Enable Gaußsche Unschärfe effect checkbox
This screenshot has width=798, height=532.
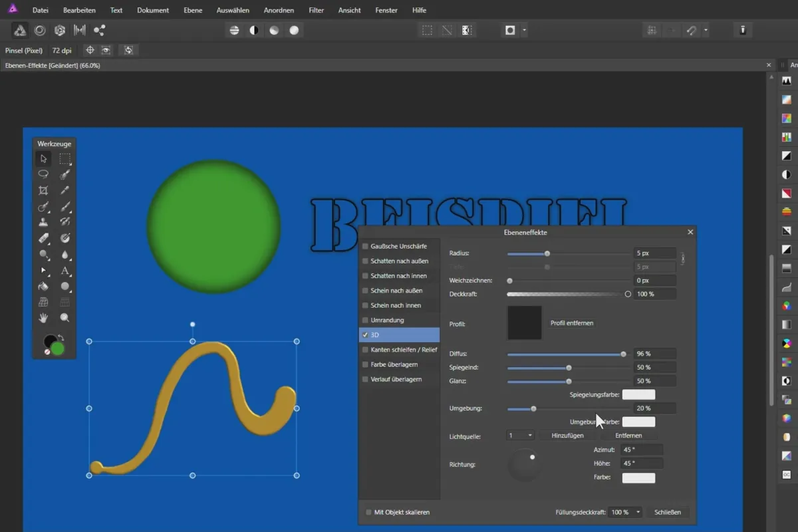point(365,246)
